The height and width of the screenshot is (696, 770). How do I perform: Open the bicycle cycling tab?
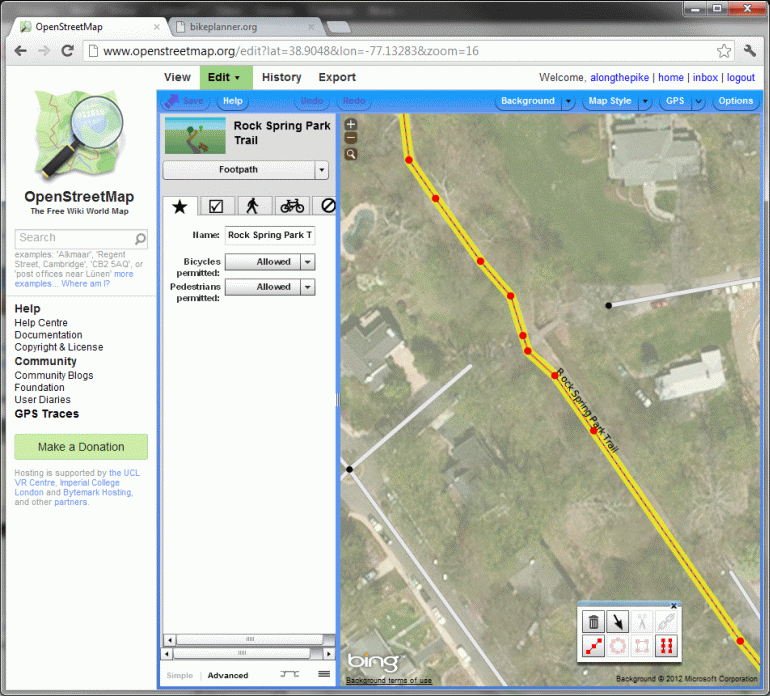point(292,206)
